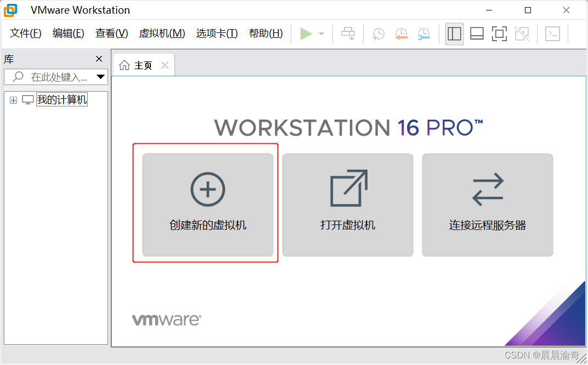
Task: Enter full screen mode icon
Action: pyautogui.click(x=499, y=34)
